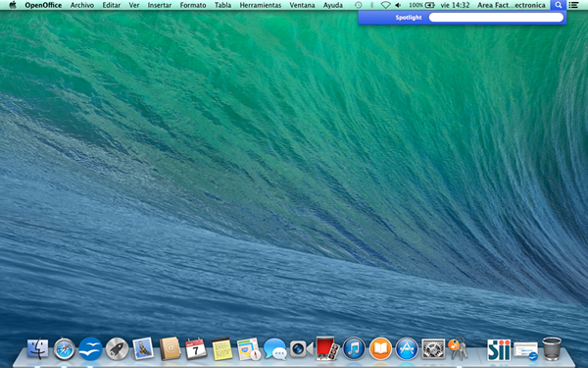Screen dimensions: 588x368
Task: Open the window thumbnail next to SII in dock
Action: pyautogui.click(x=525, y=351)
